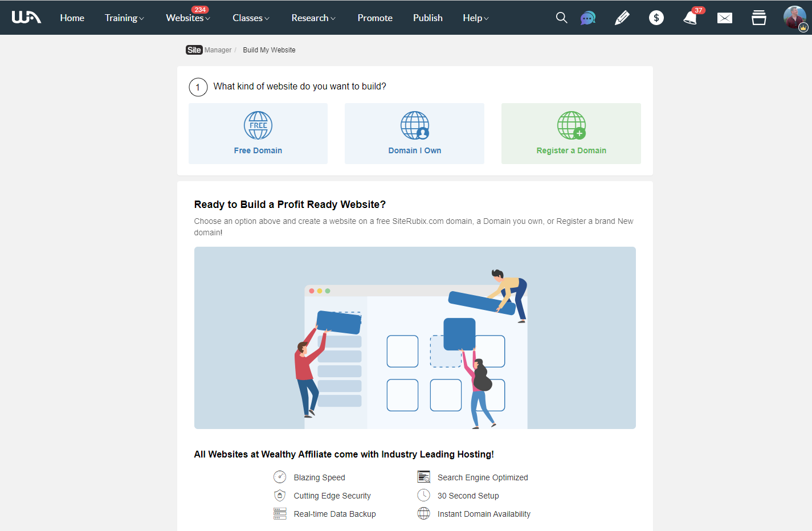Screen dimensions: 812x531
Task: Click the Cutting Edge Security shield icon
Action: coord(280,495)
